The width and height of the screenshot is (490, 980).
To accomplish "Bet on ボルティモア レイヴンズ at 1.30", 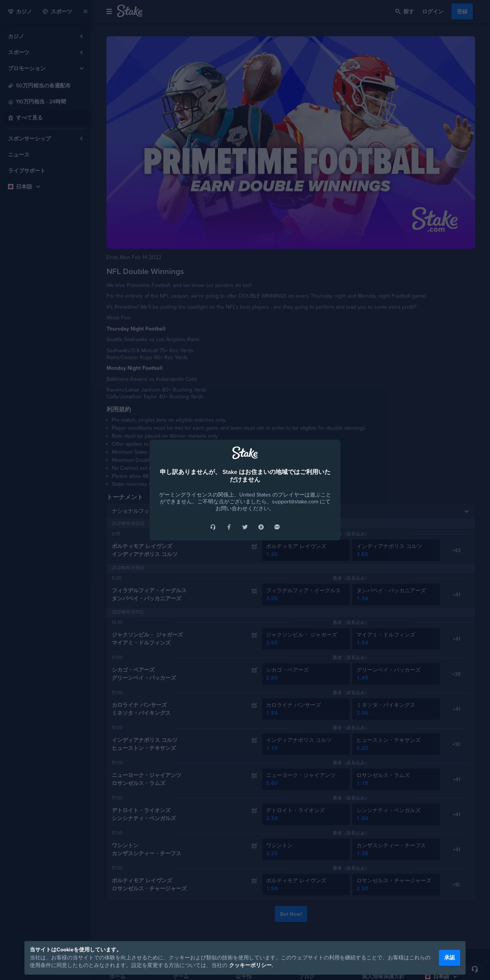I will tap(306, 550).
